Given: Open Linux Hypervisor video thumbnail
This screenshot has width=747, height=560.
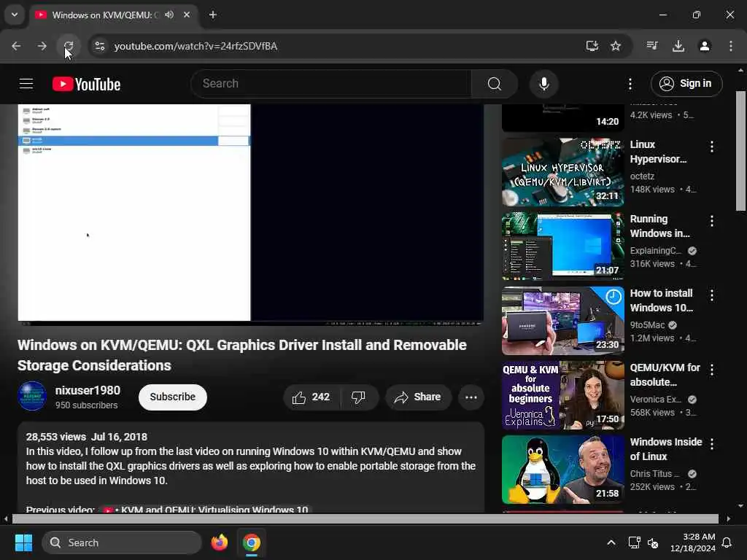Looking at the screenshot, I should [562, 172].
